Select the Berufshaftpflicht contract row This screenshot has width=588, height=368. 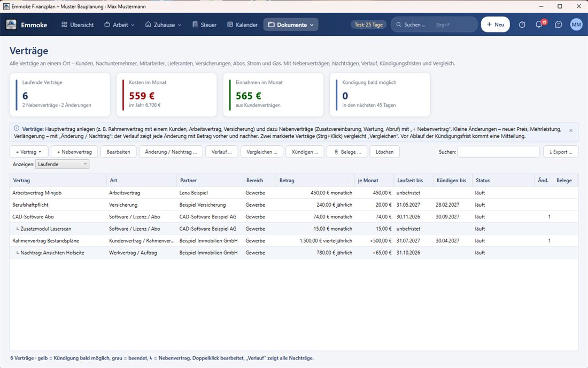293,205
